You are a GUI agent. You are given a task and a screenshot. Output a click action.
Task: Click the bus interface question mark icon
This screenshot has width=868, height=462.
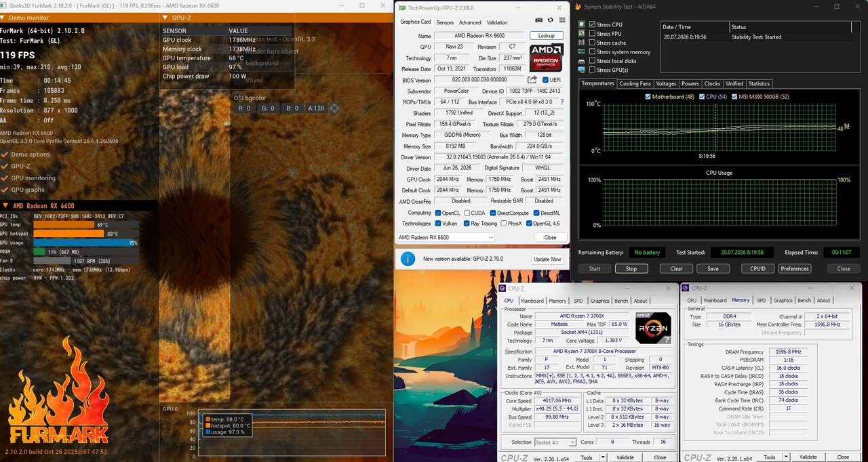point(561,102)
